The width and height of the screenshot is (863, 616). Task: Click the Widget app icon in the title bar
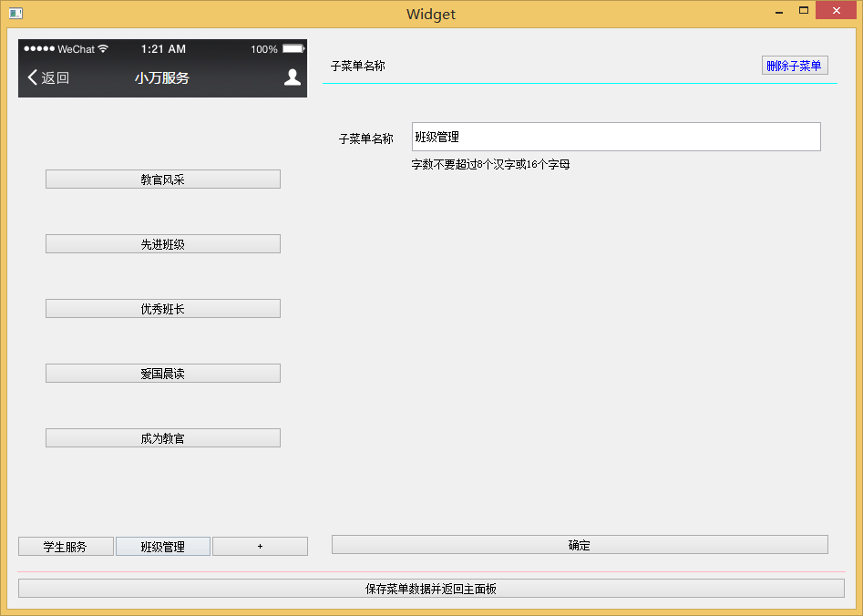(x=16, y=13)
